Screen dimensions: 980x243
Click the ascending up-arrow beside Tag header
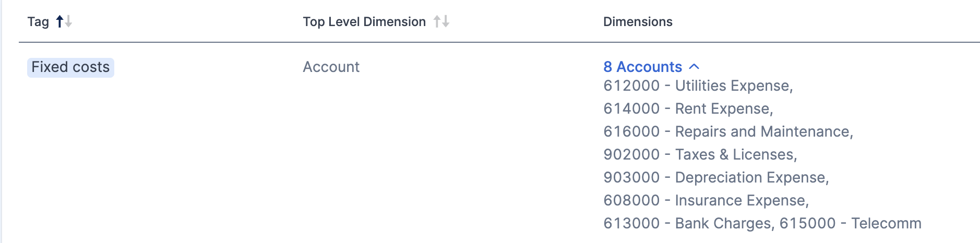pos(59,21)
